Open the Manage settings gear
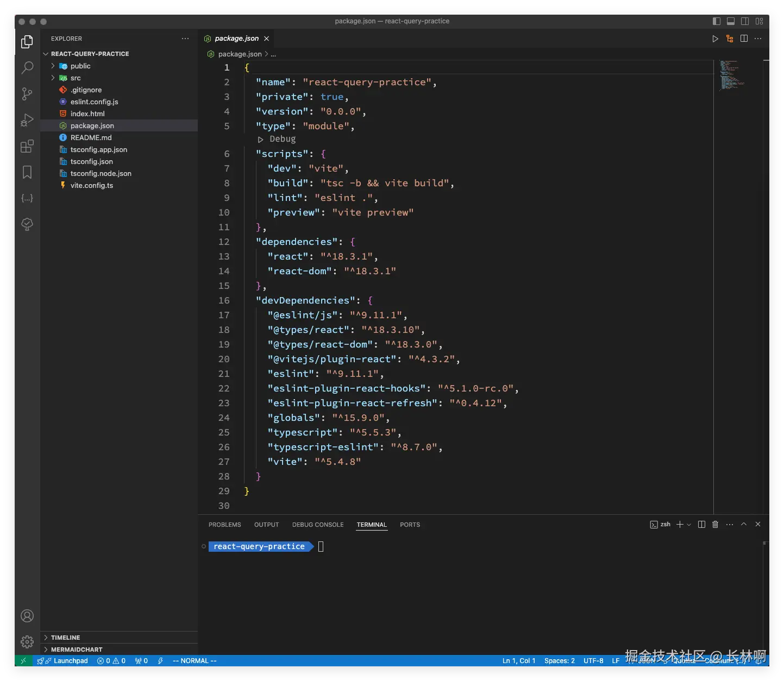784x681 pixels. pos(27,642)
